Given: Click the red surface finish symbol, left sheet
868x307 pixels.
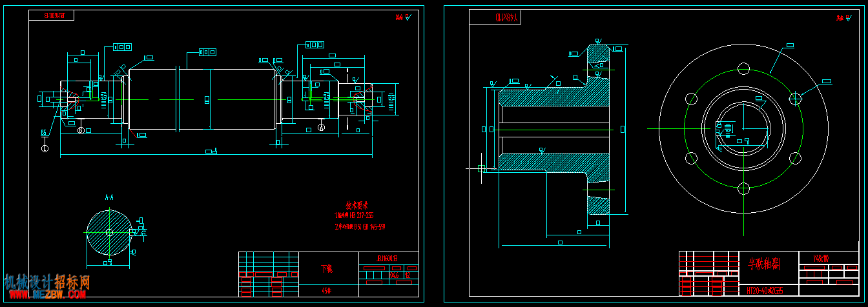Looking at the screenshot, I should (x=402, y=18).
